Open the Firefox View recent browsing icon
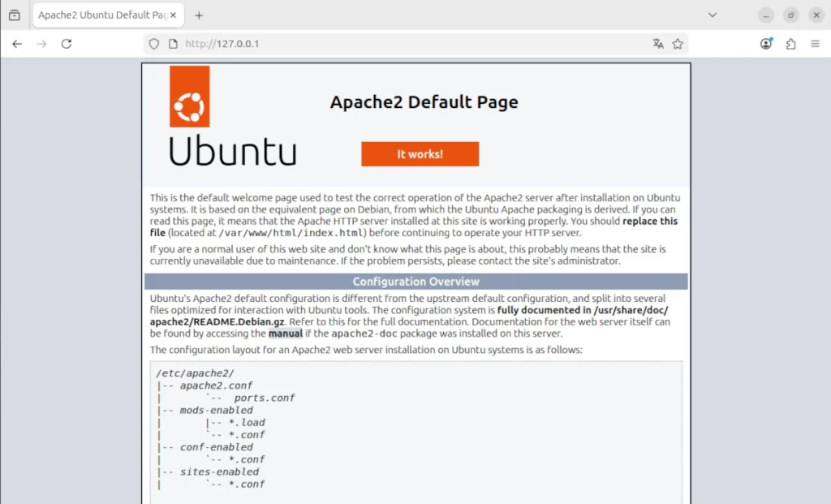 click(15, 15)
